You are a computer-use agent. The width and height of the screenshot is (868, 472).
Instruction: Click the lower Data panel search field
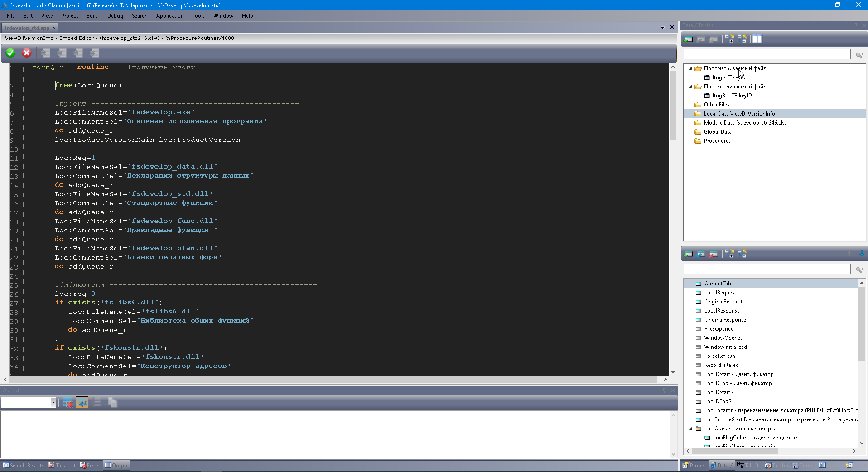tap(767, 269)
